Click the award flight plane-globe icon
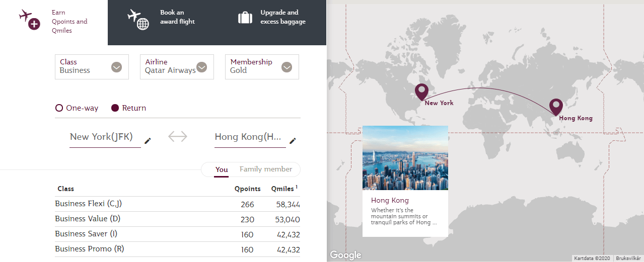The width and height of the screenshot is (644, 262). tap(138, 20)
